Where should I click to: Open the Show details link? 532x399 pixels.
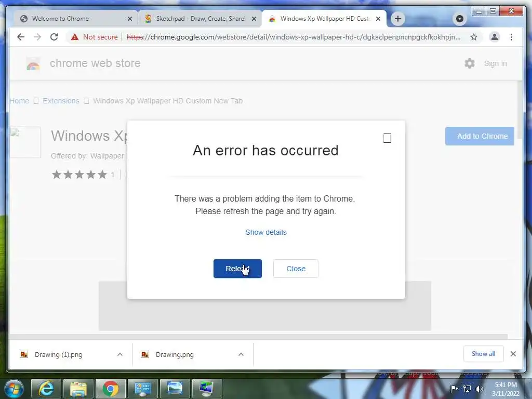pyautogui.click(x=266, y=232)
